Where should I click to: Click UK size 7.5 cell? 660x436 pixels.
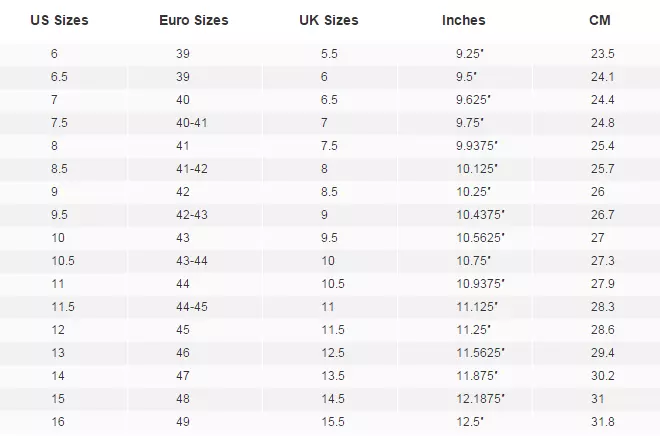point(329,146)
